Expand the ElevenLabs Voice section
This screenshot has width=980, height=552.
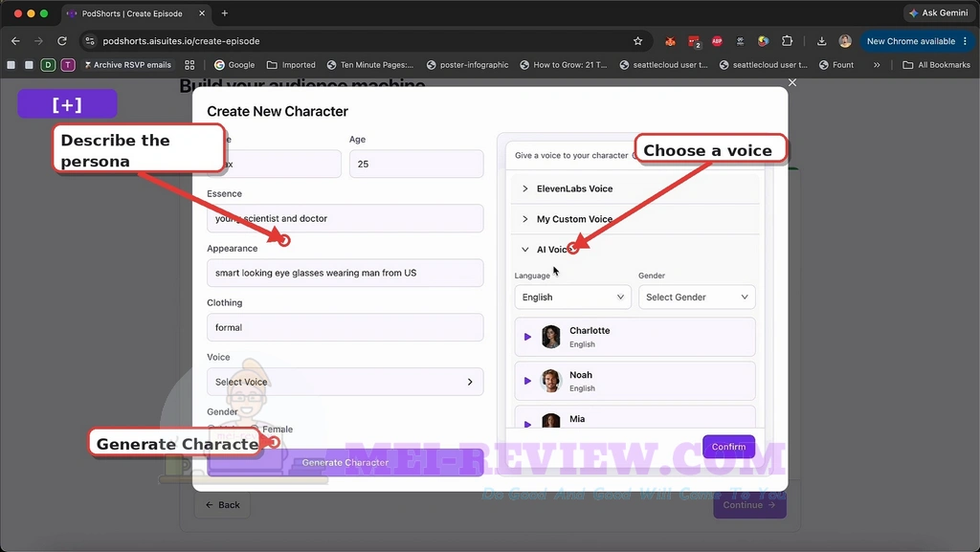[x=635, y=188]
